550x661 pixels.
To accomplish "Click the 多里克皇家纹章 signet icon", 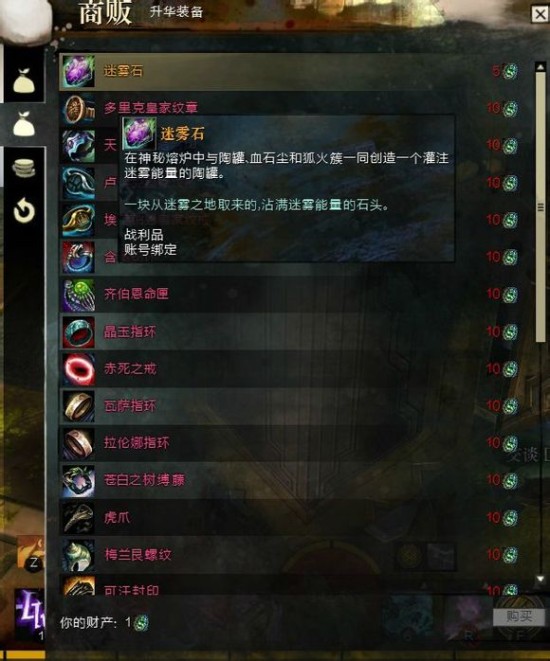I will pos(78,109).
